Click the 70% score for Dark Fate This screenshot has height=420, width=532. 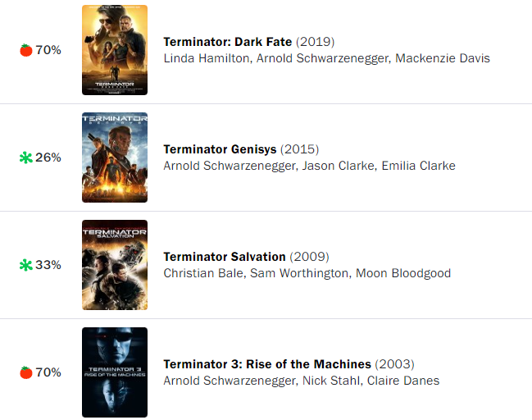pos(48,50)
